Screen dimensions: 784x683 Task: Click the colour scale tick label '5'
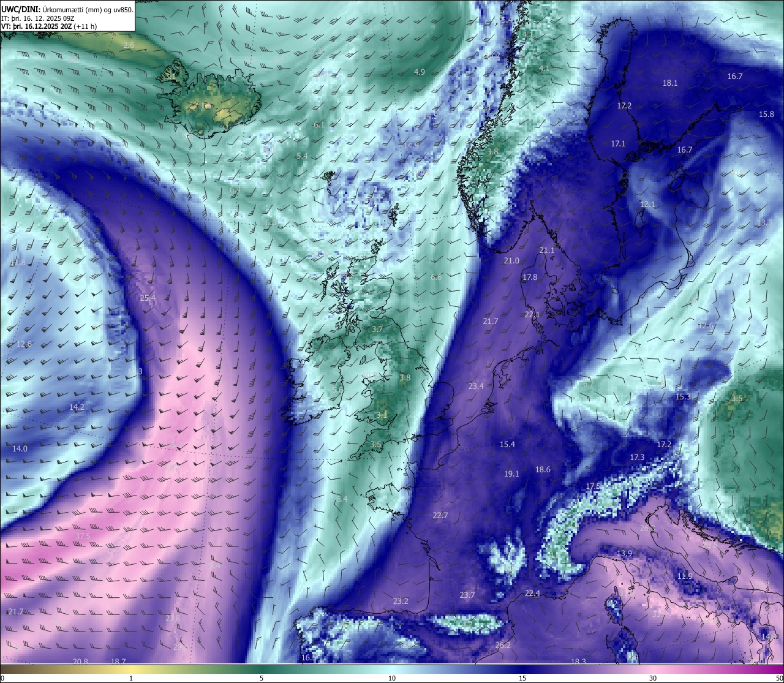(x=262, y=678)
